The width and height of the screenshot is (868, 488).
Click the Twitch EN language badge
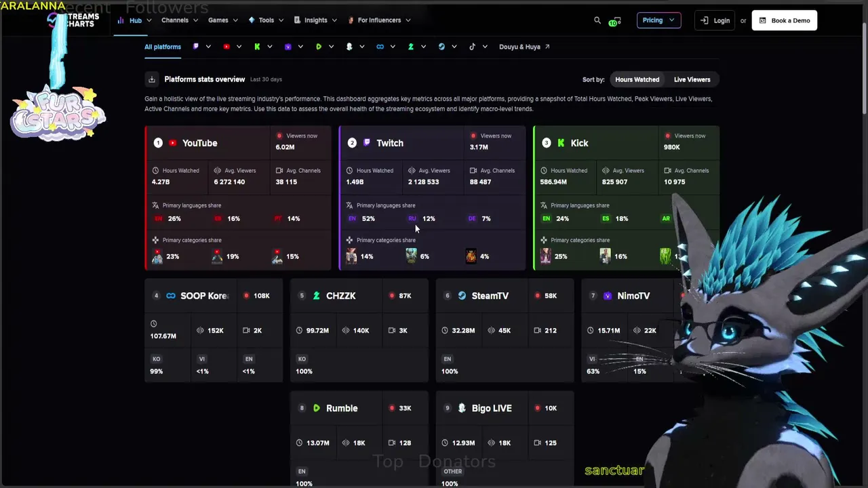point(352,218)
